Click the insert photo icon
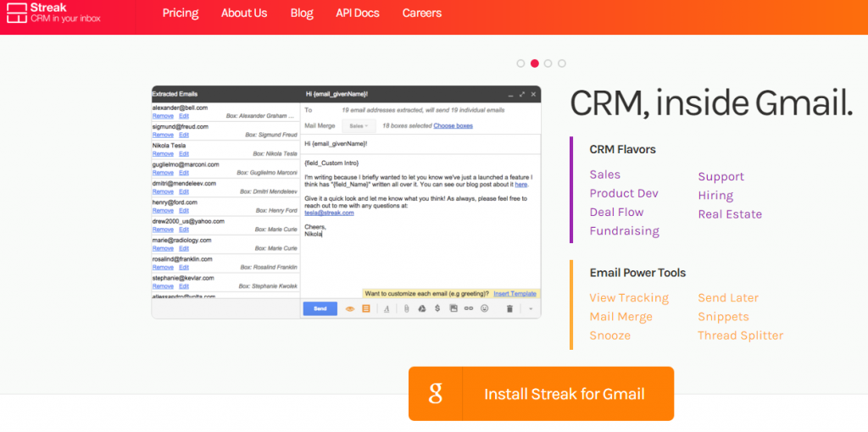The image size is (868, 432). point(453,309)
